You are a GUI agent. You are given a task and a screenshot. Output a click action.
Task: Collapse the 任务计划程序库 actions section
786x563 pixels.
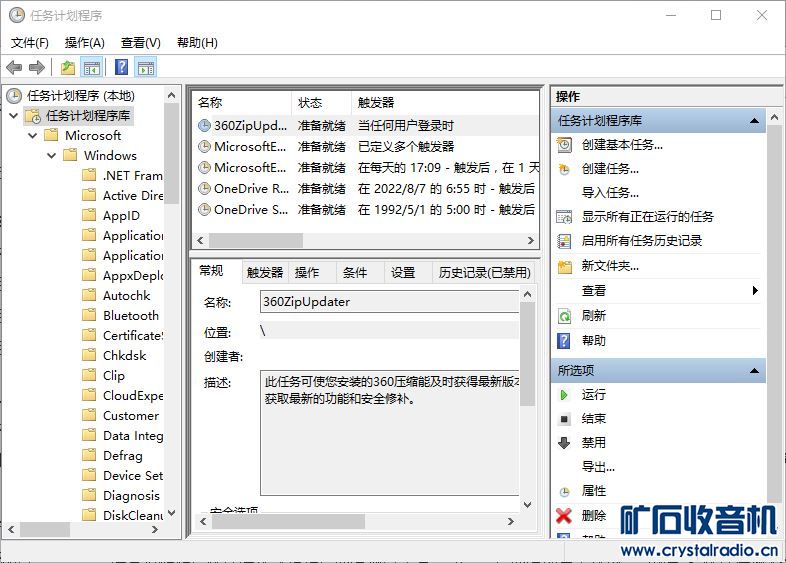tap(754, 121)
